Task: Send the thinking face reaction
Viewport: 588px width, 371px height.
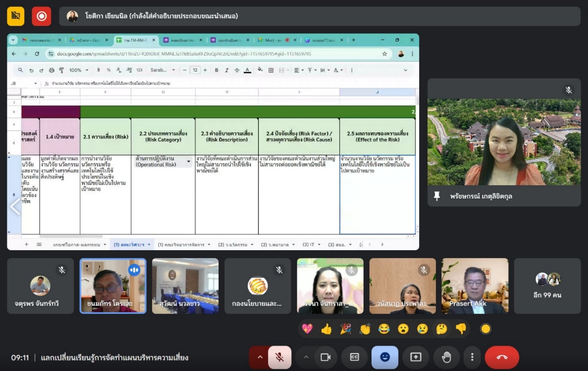Action: click(441, 329)
